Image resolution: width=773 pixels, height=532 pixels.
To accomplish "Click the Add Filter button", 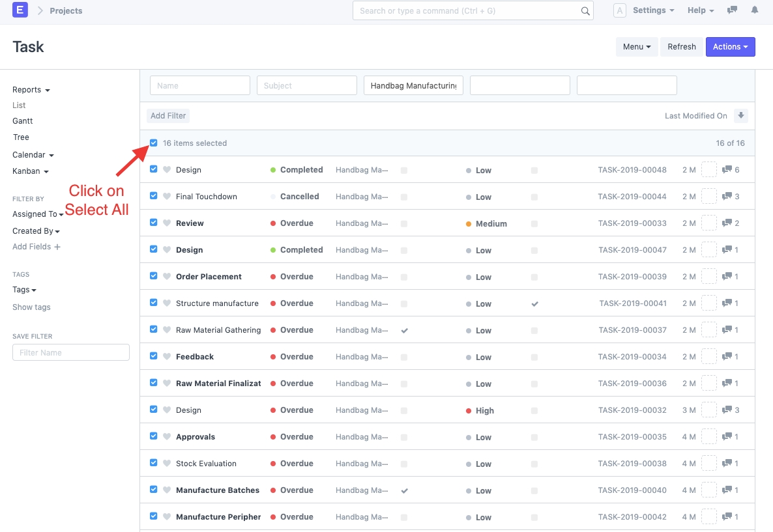I will (168, 116).
